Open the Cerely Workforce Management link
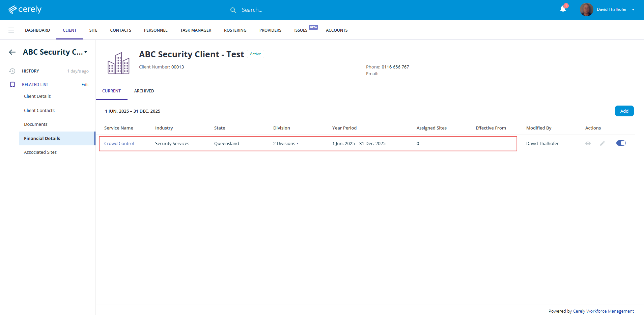Image resolution: width=644 pixels, height=315 pixels. [x=603, y=311]
